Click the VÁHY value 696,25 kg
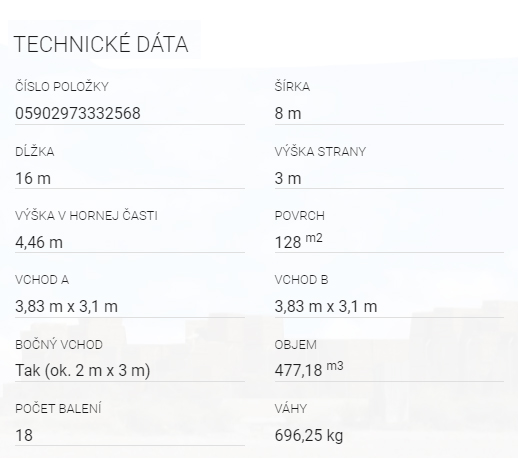The image size is (518, 458). click(x=309, y=435)
